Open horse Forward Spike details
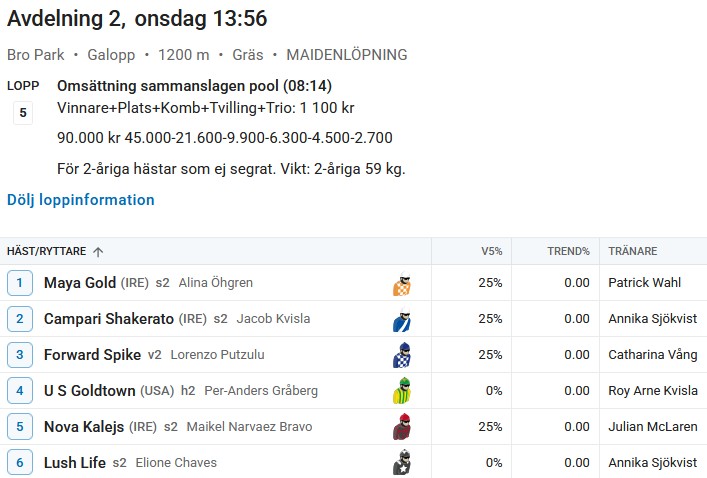 coord(92,355)
